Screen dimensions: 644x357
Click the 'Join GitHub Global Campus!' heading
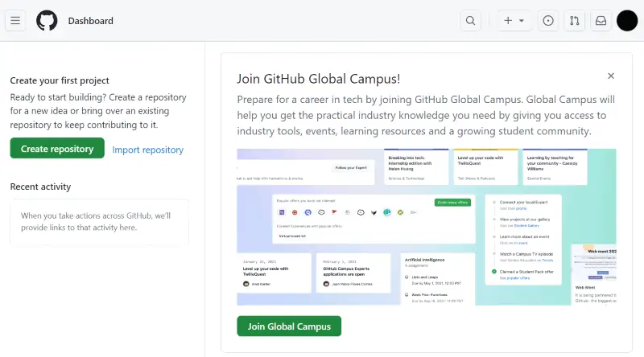(x=318, y=79)
